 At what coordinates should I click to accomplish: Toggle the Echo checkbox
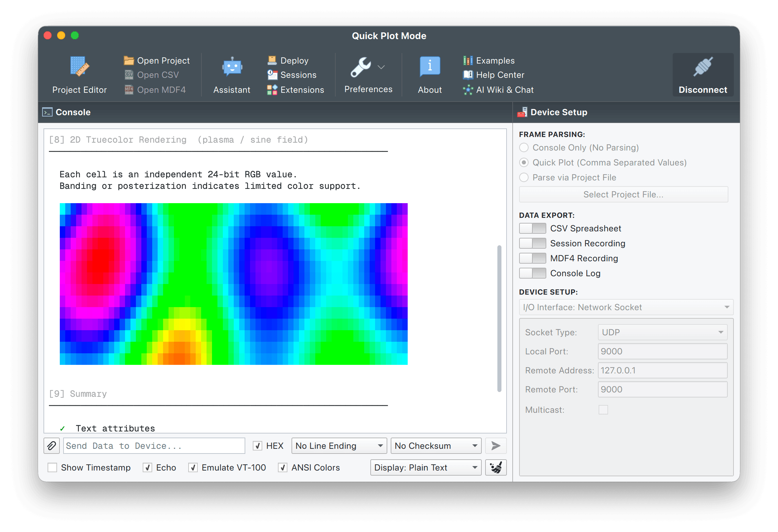pyautogui.click(x=147, y=467)
